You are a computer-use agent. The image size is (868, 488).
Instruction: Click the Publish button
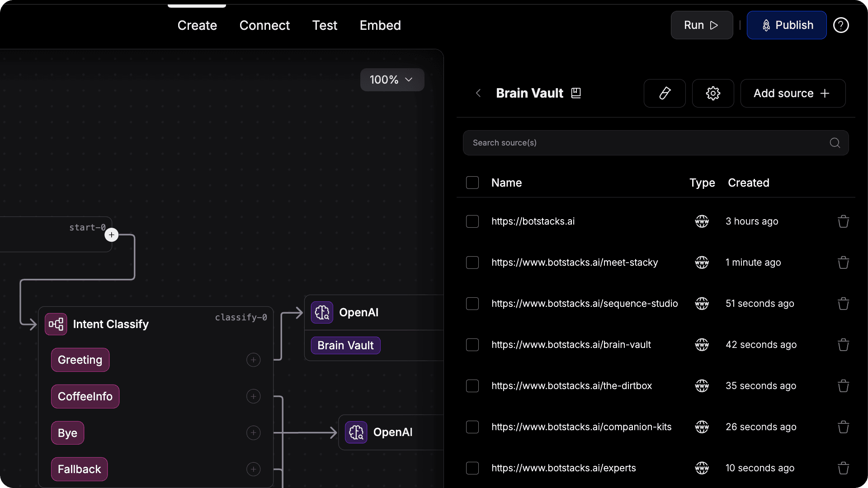787,25
